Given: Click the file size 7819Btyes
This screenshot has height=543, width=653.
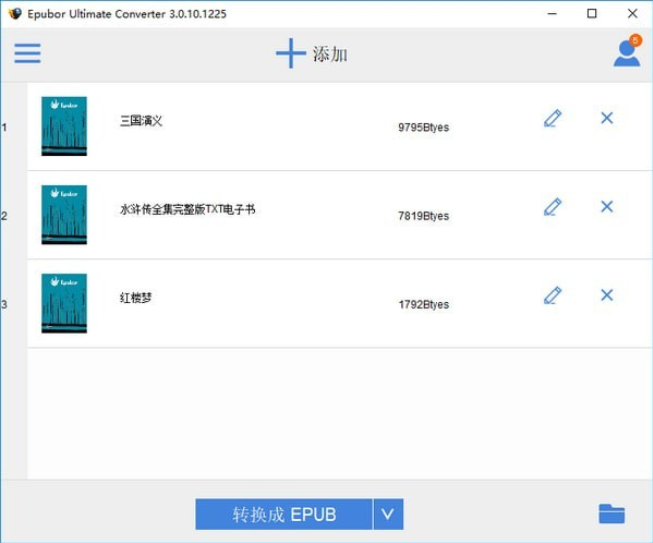Looking at the screenshot, I should (424, 216).
